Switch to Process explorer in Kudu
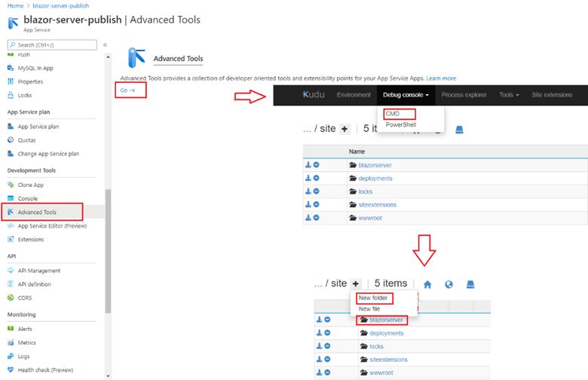The height and width of the screenshot is (380, 588). click(465, 95)
